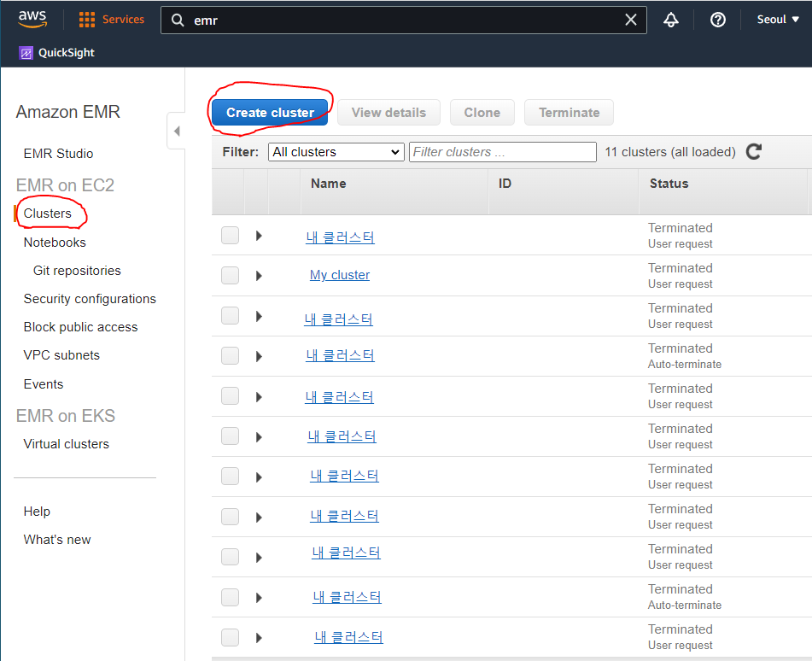This screenshot has width=812, height=661.
Task: Open the bottommost 내 클러스터 link
Action: click(x=348, y=637)
